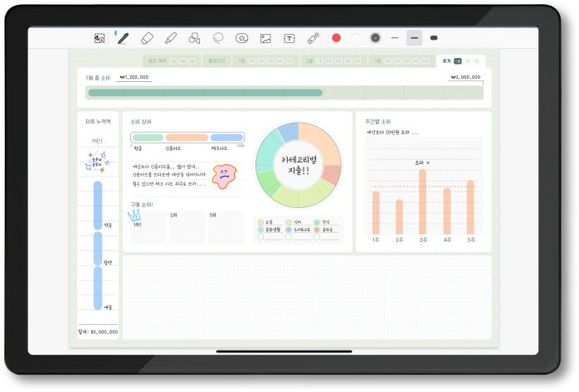The height and width of the screenshot is (392, 579).
Task: Select the medium stroke width
Action: click(415, 38)
